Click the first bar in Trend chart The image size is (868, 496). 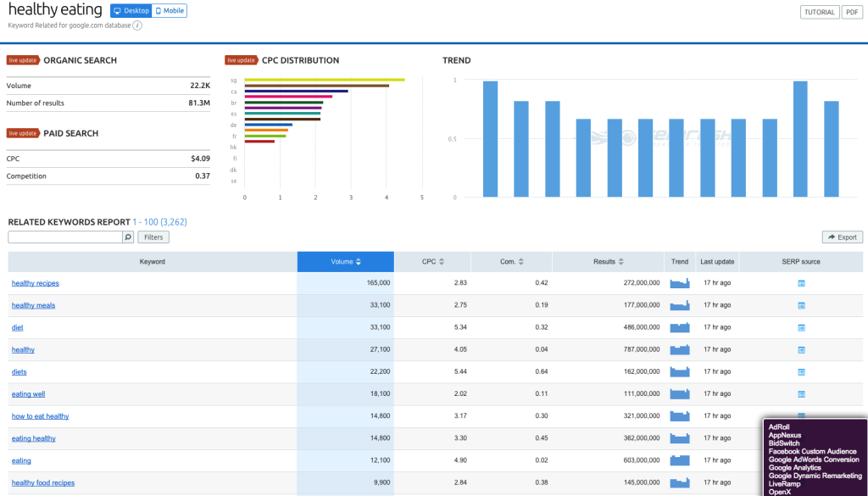pyautogui.click(x=491, y=139)
